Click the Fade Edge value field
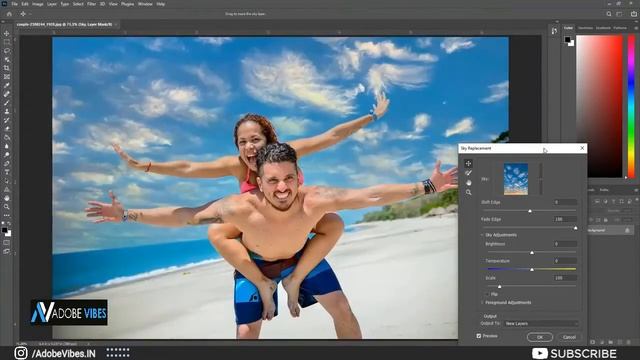 (565, 219)
